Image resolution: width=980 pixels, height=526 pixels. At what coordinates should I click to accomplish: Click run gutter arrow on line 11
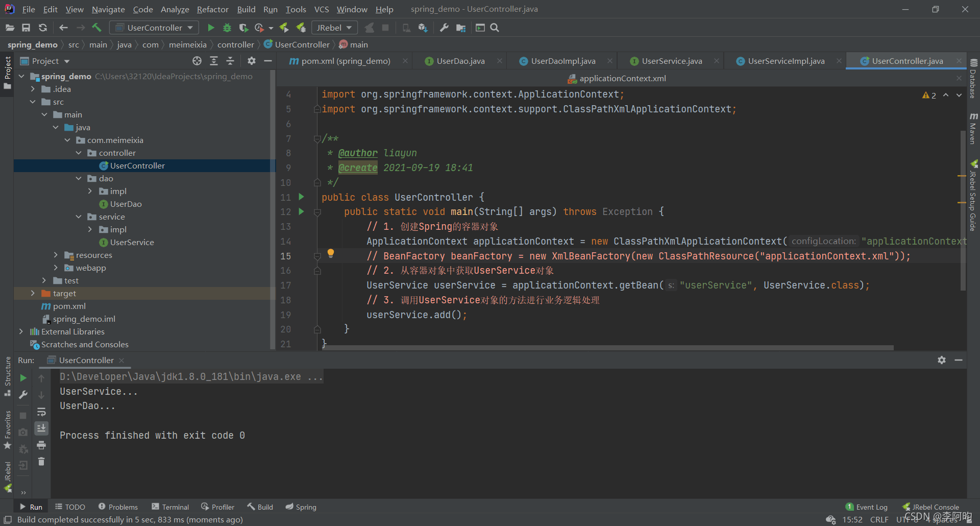[x=301, y=197]
